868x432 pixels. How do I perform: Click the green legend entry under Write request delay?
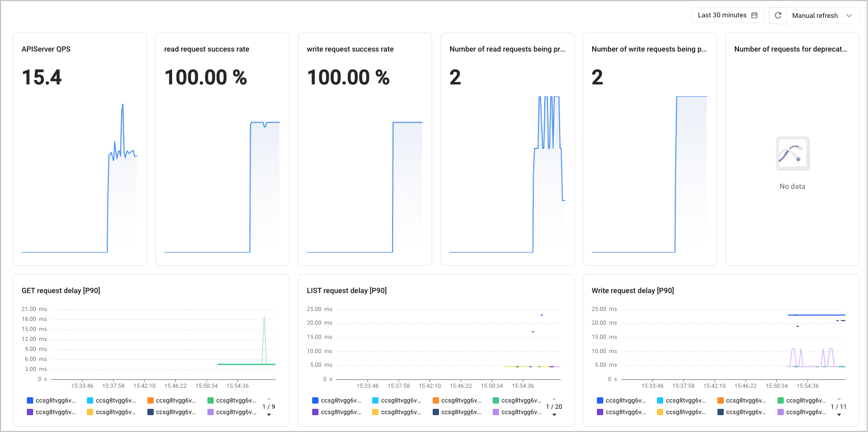coord(802,400)
